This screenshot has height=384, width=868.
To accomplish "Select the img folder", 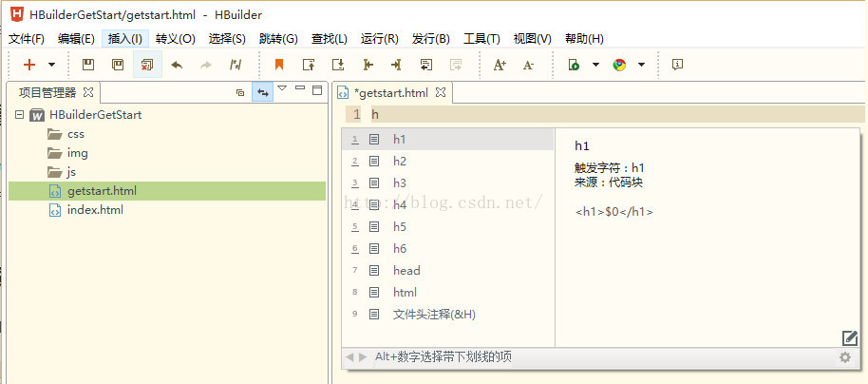I will (x=78, y=153).
